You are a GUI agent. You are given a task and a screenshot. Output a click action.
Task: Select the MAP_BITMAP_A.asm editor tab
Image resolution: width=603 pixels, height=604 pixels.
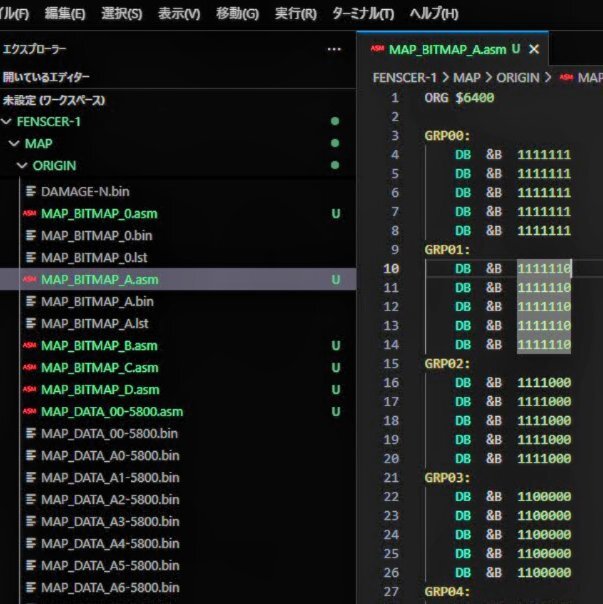(452, 49)
